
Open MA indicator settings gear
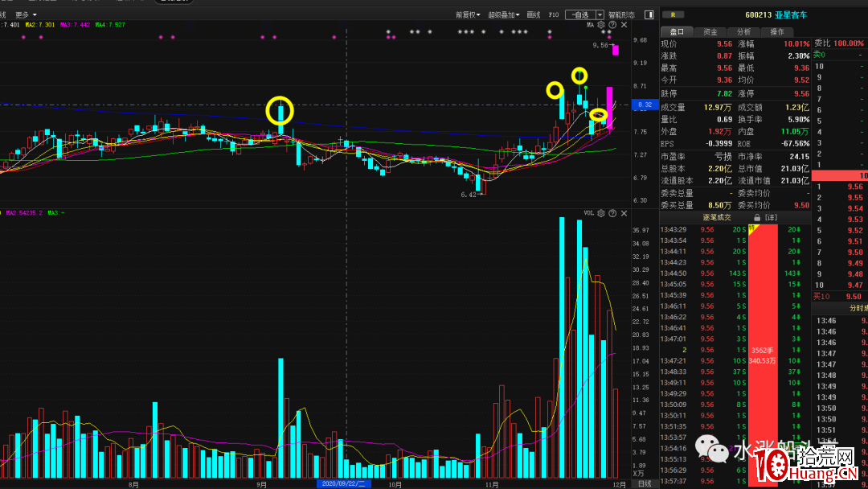pyautogui.click(x=601, y=25)
